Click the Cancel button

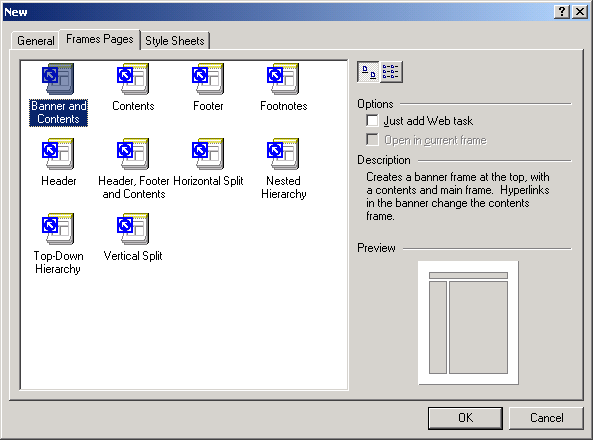pos(546,418)
